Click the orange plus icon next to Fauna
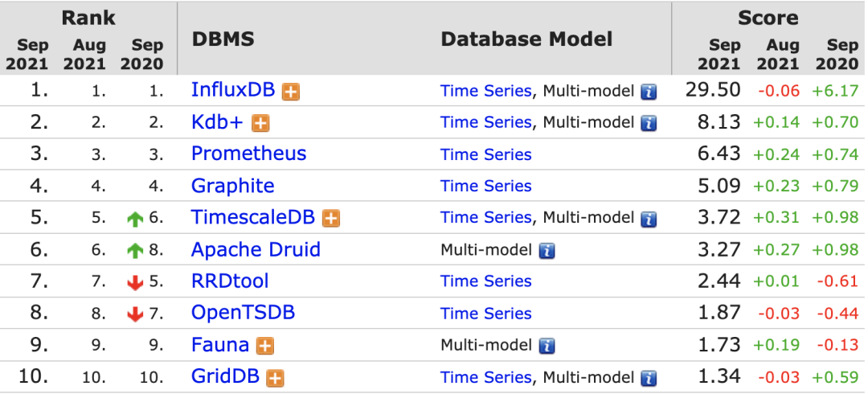This screenshot has height=394, width=868. click(265, 347)
